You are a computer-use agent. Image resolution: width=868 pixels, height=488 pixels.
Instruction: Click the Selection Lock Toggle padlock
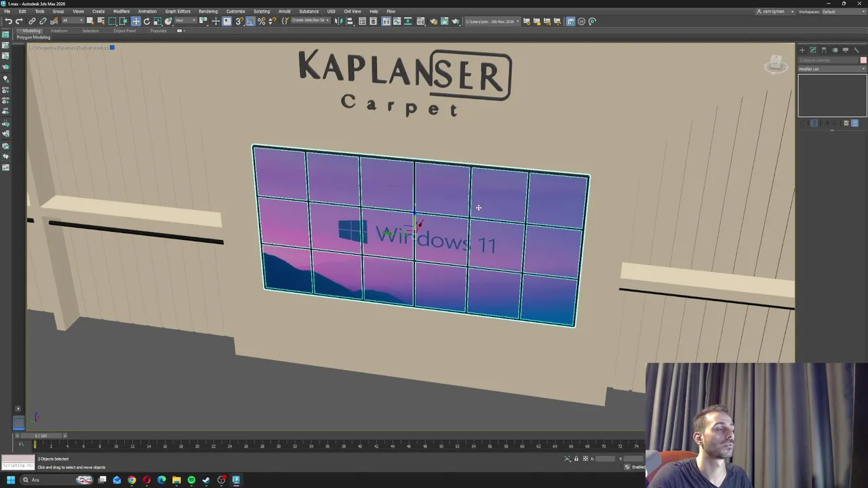click(576, 459)
